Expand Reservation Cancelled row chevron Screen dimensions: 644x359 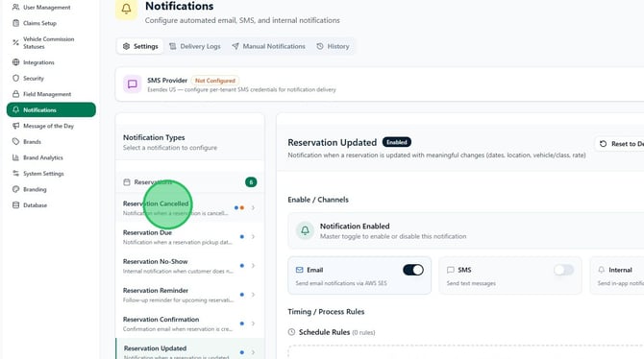click(x=253, y=208)
